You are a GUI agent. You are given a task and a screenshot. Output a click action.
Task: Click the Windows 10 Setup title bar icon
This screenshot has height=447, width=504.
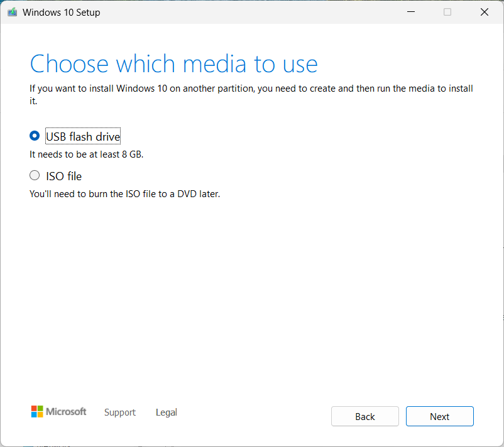12,12
